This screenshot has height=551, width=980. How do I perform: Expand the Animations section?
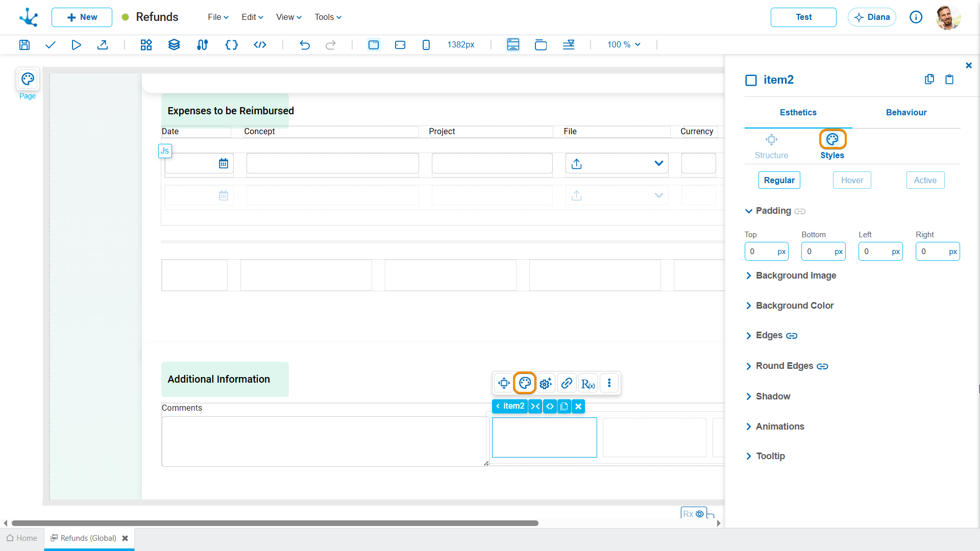(775, 427)
